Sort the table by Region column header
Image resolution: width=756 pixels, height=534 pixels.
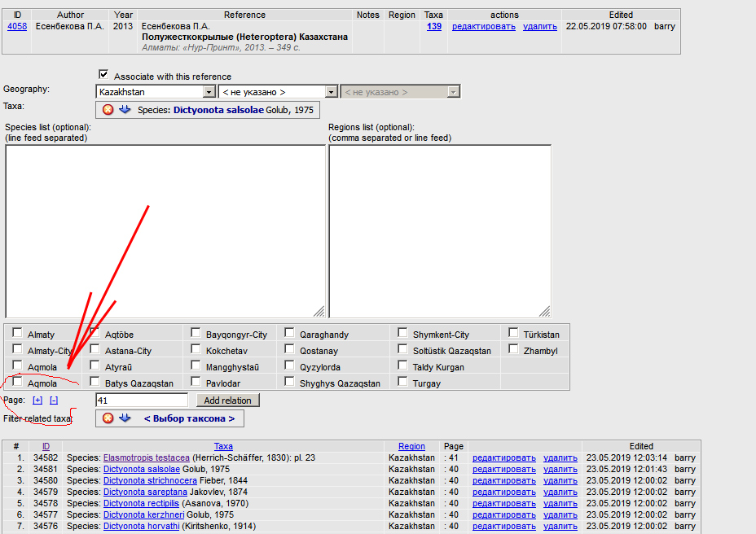click(411, 446)
